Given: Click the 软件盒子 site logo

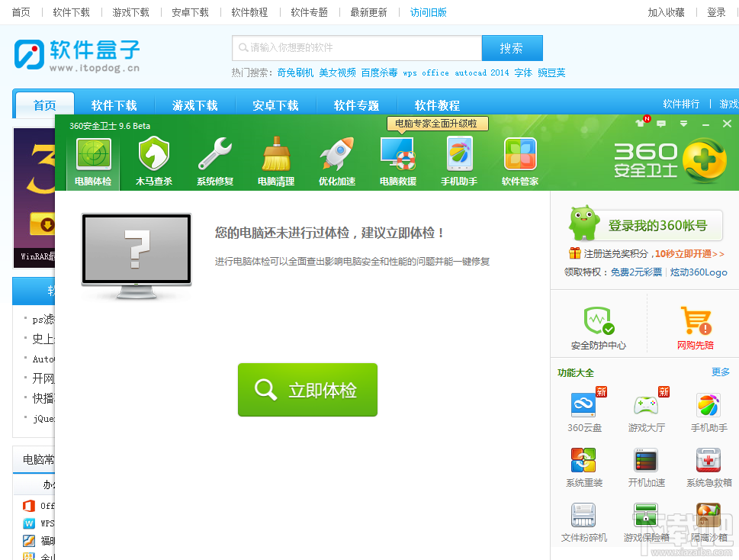Looking at the screenshot, I should coord(77,55).
